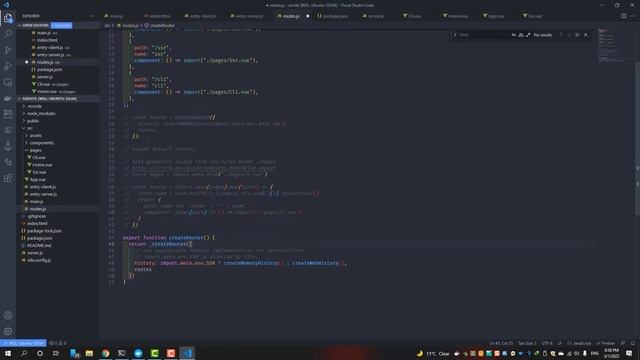The width and height of the screenshot is (640, 360).
Task: Open package-lock.json in the file tree
Action: [44, 231]
